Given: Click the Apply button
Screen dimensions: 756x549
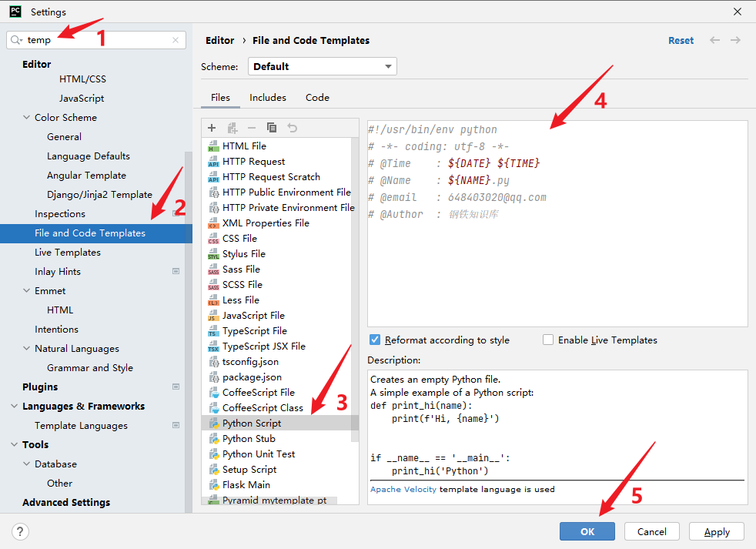Looking at the screenshot, I should click(x=717, y=531).
